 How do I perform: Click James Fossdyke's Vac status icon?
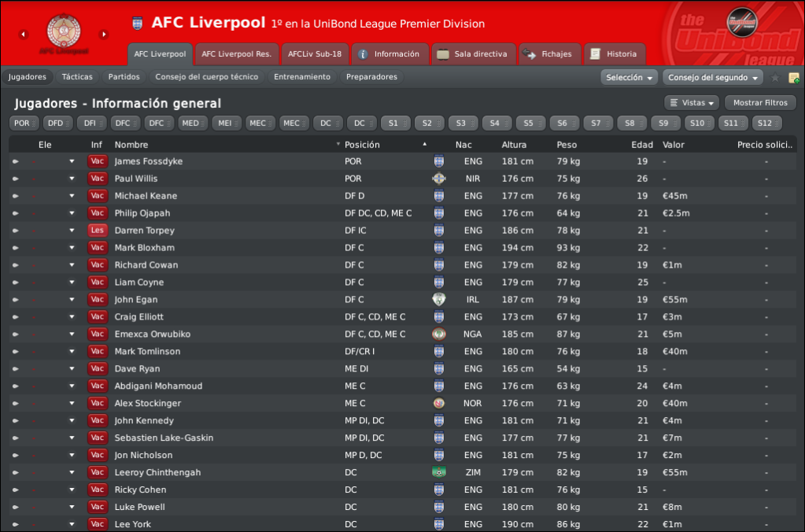[x=98, y=161]
